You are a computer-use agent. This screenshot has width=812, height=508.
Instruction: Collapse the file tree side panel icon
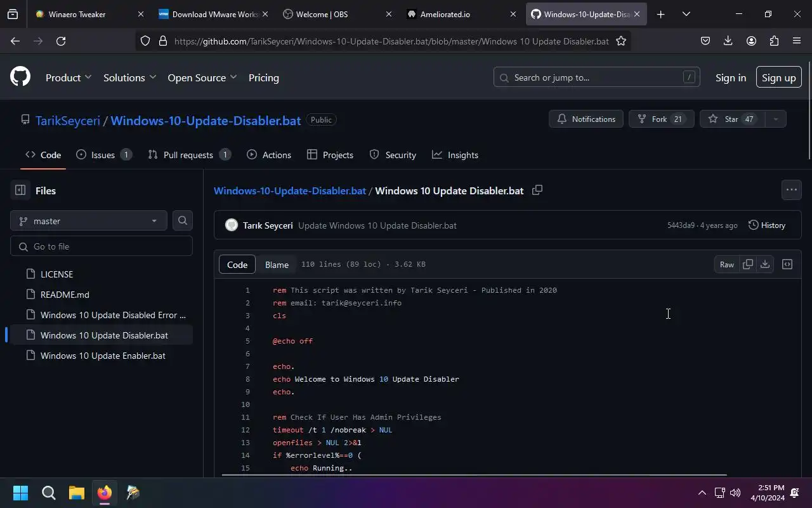click(x=20, y=190)
